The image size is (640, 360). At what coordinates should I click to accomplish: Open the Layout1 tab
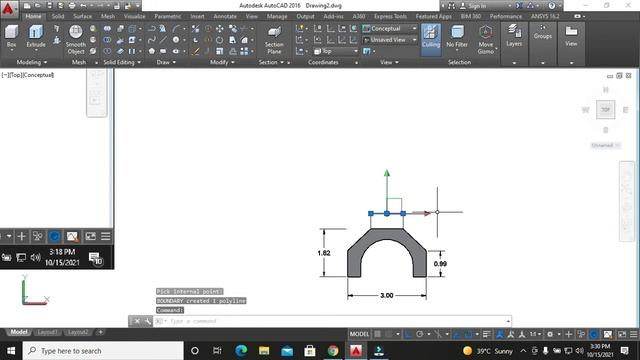(47, 332)
